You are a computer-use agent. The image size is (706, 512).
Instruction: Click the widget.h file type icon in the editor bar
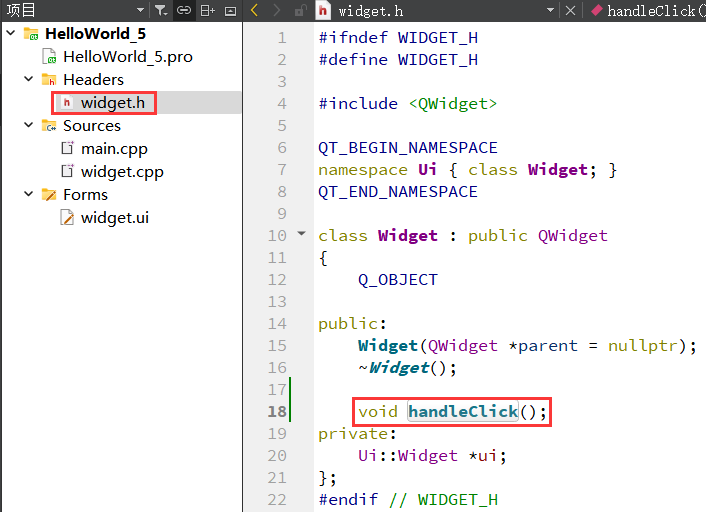[323, 10]
